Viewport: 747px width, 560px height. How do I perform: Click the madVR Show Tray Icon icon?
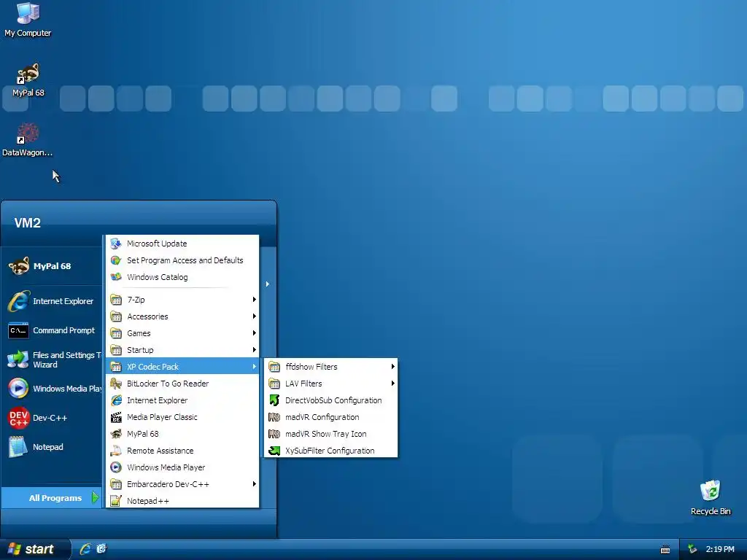click(274, 434)
